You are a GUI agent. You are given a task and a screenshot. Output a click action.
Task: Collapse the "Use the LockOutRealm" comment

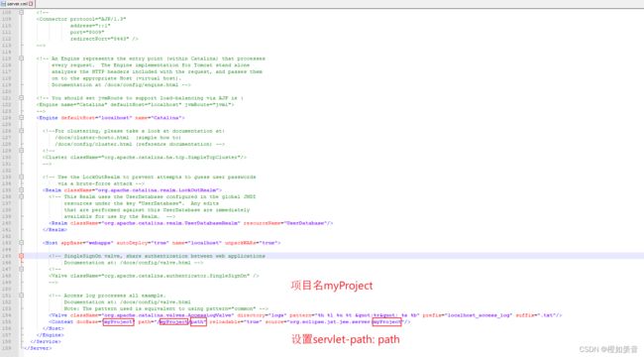point(22,177)
